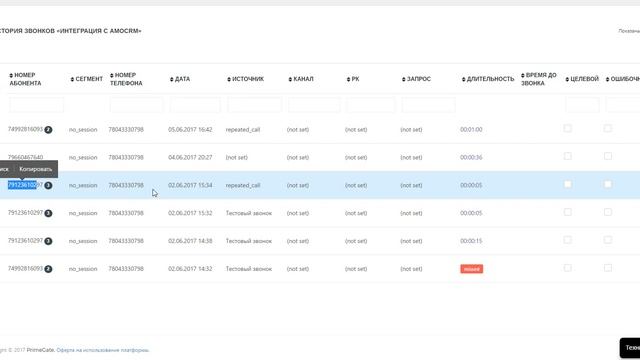Click filter field under ЗАПРОС
Screen dimensions: 640x360
428,105
